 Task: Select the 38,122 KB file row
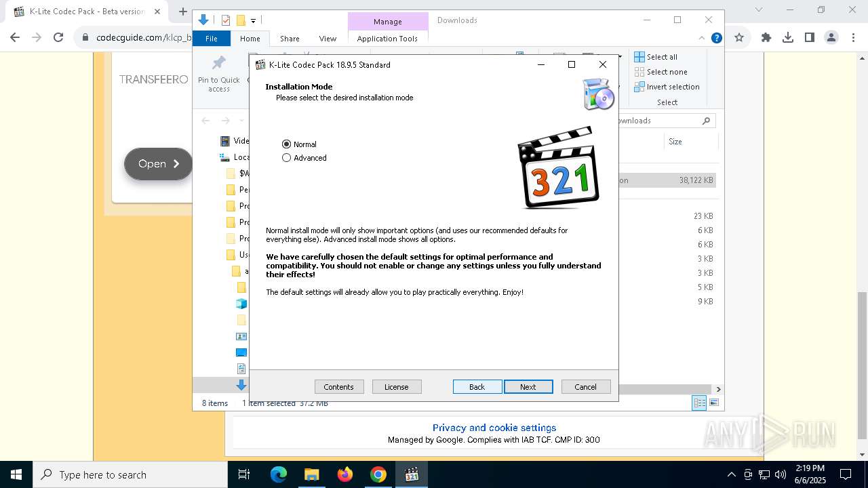(x=667, y=180)
